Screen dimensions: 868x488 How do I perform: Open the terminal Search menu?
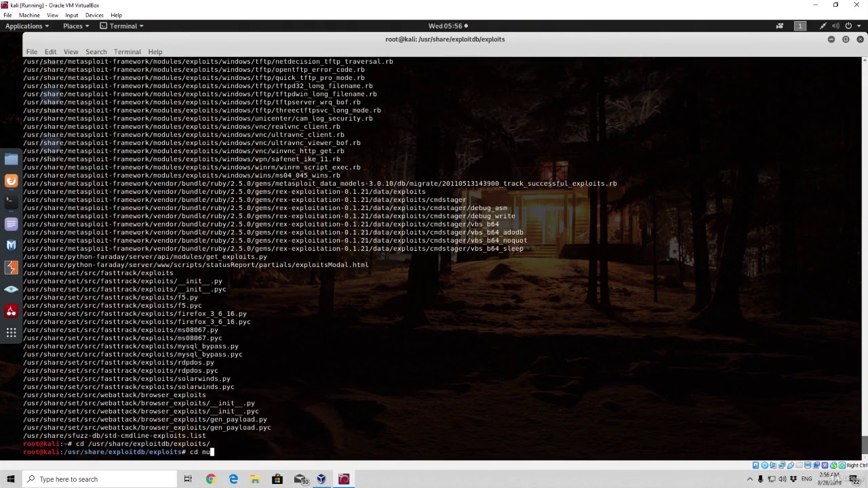click(x=96, y=52)
